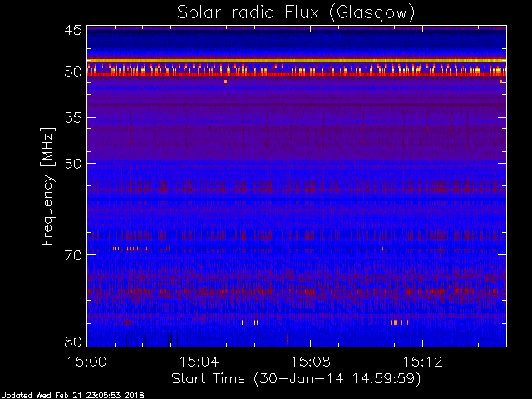532x399 pixels.
Task: Select the 'Frequency [MHz]' axis label
Action: pos(47,186)
